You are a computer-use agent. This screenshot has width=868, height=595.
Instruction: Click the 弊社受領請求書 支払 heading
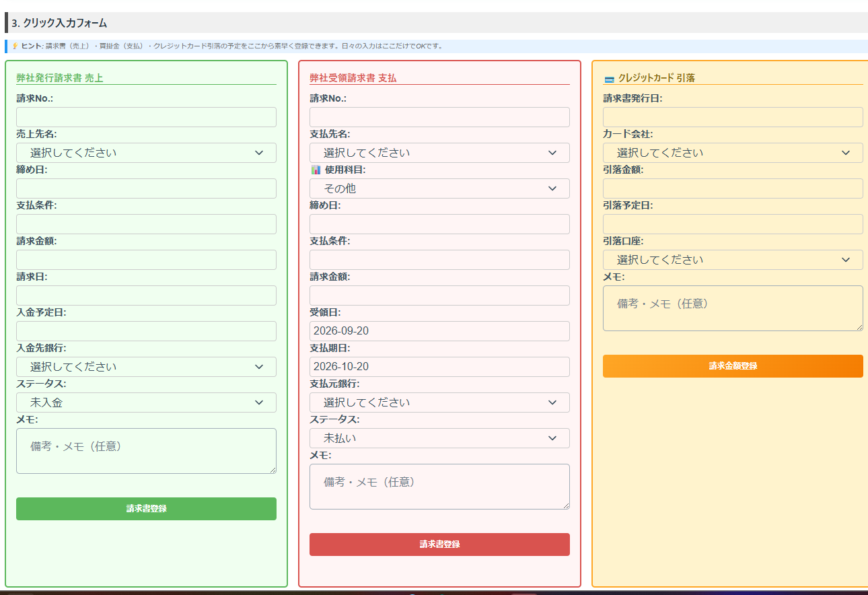pos(353,78)
